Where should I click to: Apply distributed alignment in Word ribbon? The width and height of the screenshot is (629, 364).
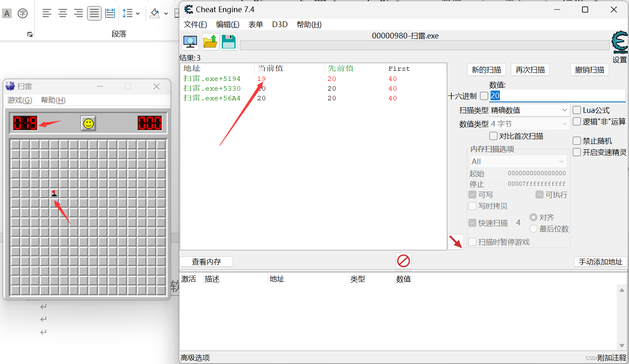click(110, 13)
